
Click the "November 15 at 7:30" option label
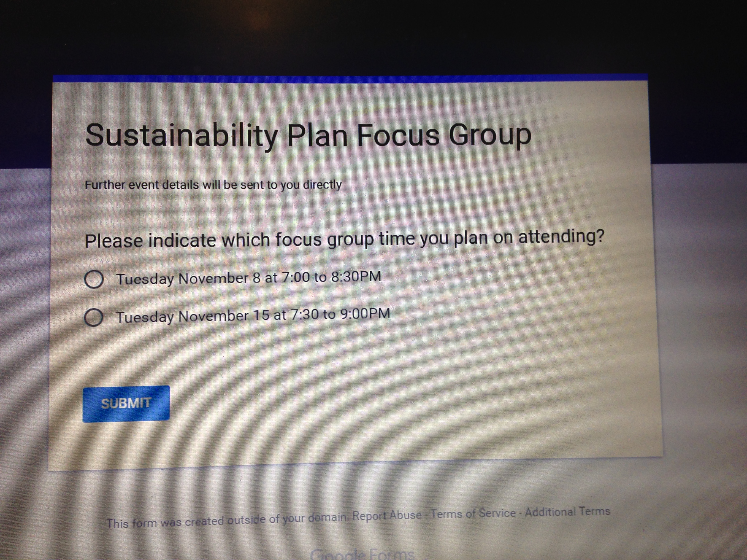click(253, 316)
